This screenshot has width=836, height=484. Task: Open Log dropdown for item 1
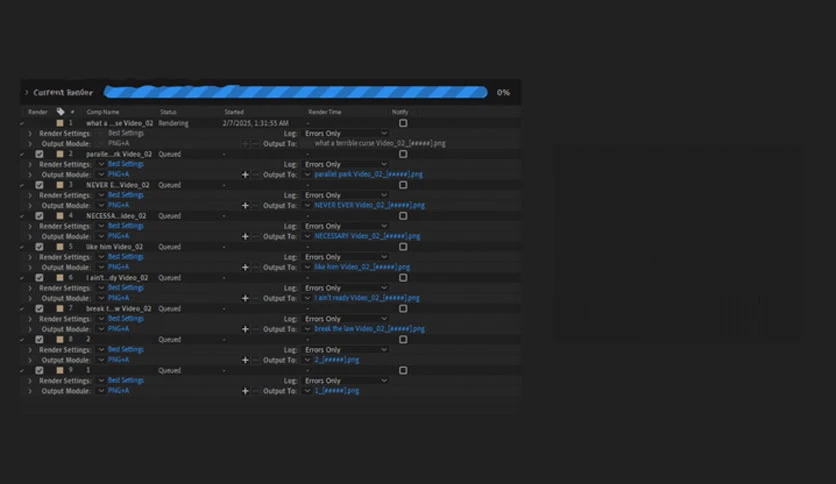345,133
